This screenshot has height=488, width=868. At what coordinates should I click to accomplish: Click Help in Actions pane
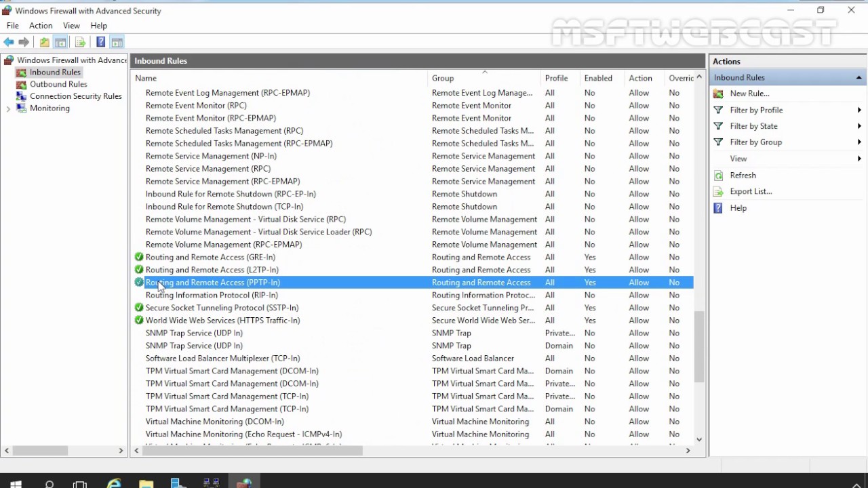point(738,208)
